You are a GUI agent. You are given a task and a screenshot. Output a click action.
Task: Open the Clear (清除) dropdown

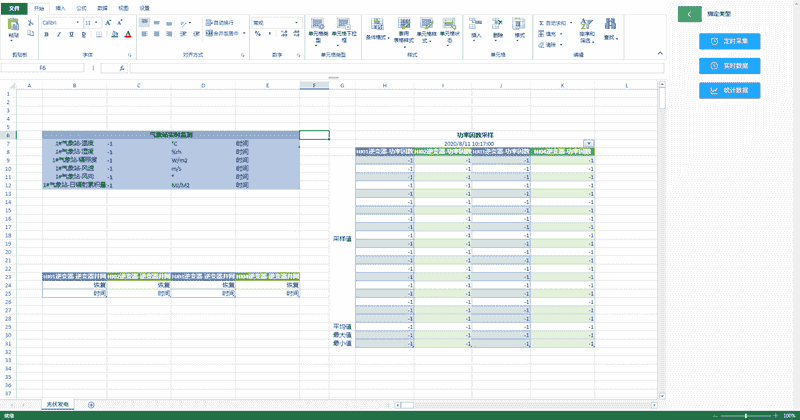[x=551, y=45]
